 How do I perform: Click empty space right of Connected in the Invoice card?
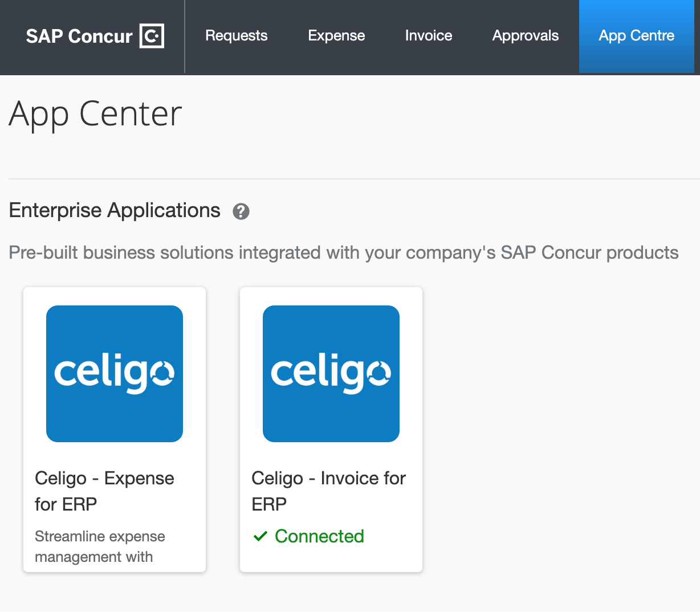pyautogui.click(x=393, y=536)
